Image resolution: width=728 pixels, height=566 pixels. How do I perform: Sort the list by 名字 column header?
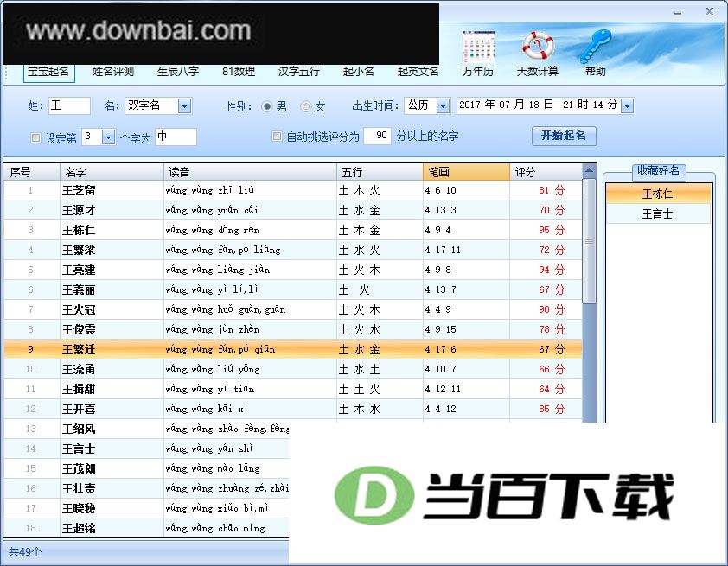[112, 172]
